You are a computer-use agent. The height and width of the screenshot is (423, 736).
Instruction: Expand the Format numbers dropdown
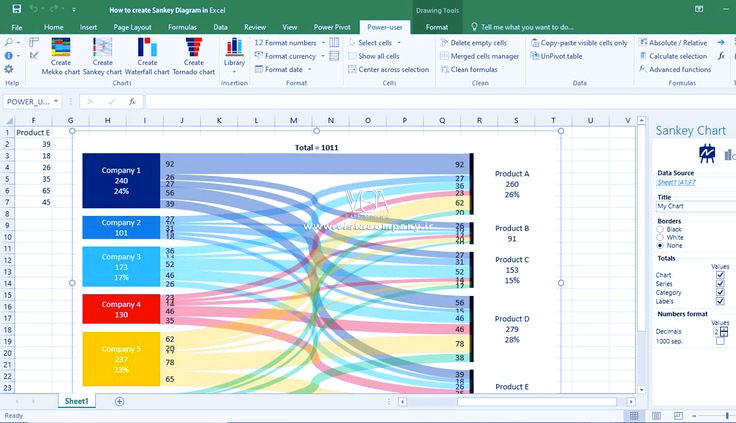click(x=322, y=44)
